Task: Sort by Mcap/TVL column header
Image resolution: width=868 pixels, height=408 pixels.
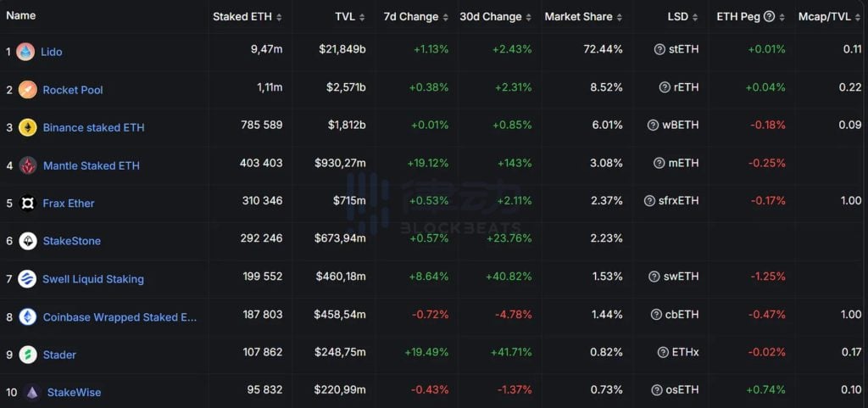Action: [828, 17]
